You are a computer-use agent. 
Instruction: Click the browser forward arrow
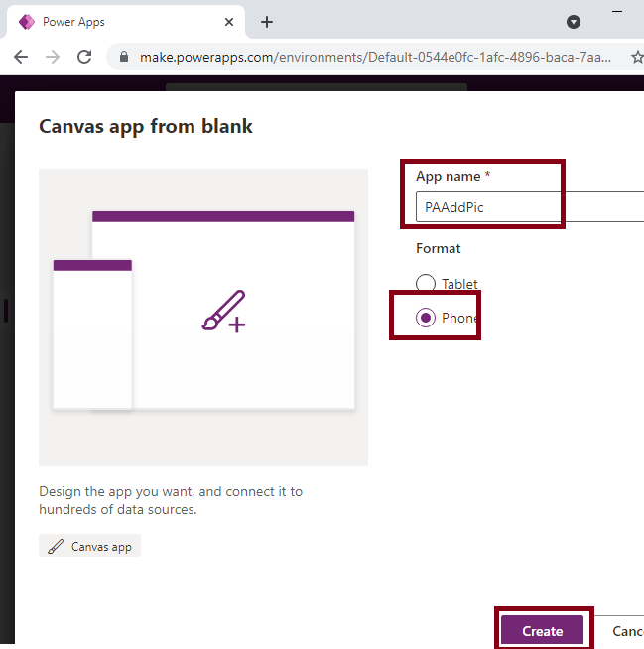(x=53, y=57)
